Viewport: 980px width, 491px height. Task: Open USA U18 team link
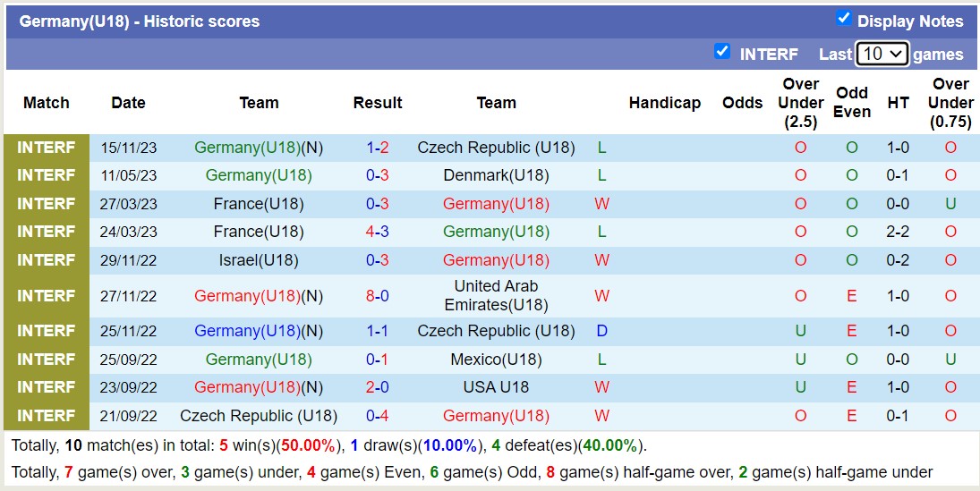click(496, 387)
